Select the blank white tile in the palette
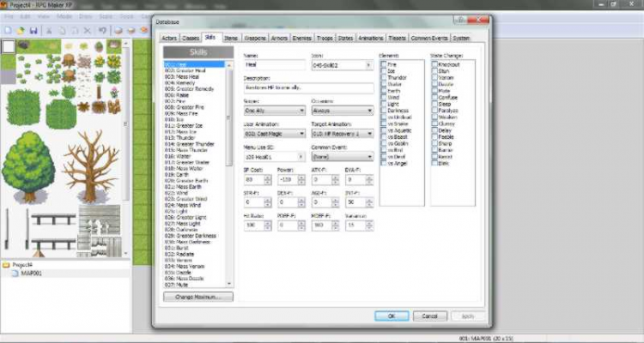Viewport: 644px width, 343px height. [x=9, y=46]
